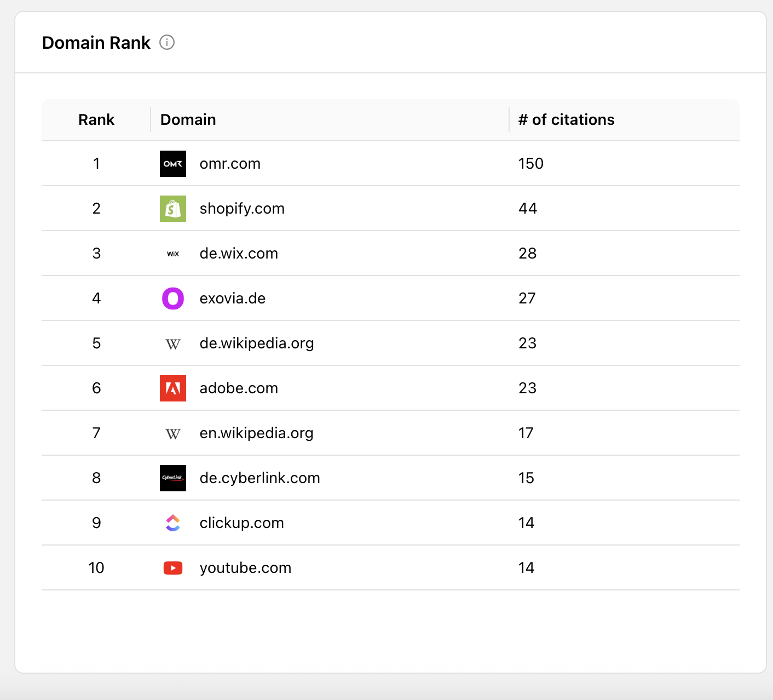Click the purple exovia logo icon
This screenshot has width=773, height=700.
(173, 299)
